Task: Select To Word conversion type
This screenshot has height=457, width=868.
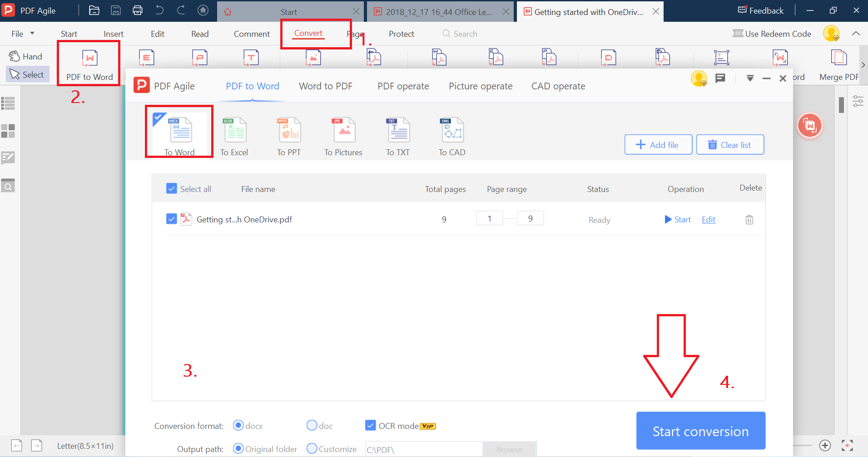Action: 179,134
